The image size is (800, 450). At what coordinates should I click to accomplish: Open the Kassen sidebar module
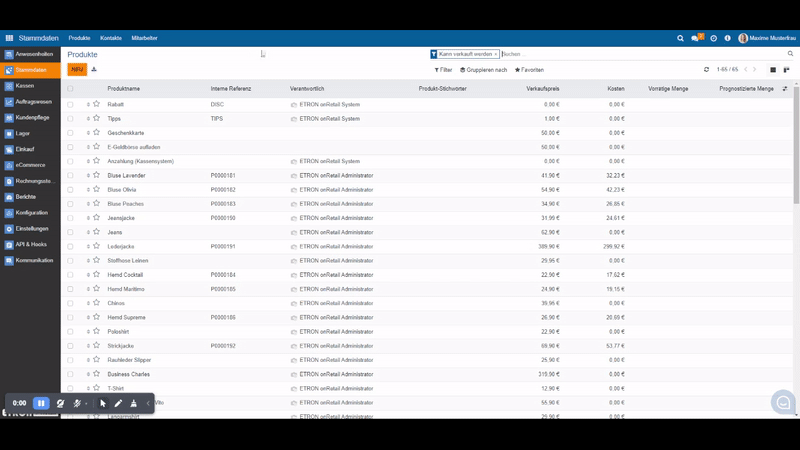[x=25, y=86]
